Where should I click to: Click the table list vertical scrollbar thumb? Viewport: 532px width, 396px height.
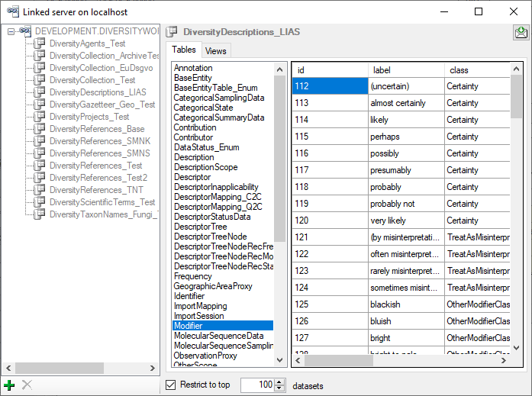coord(280,159)
